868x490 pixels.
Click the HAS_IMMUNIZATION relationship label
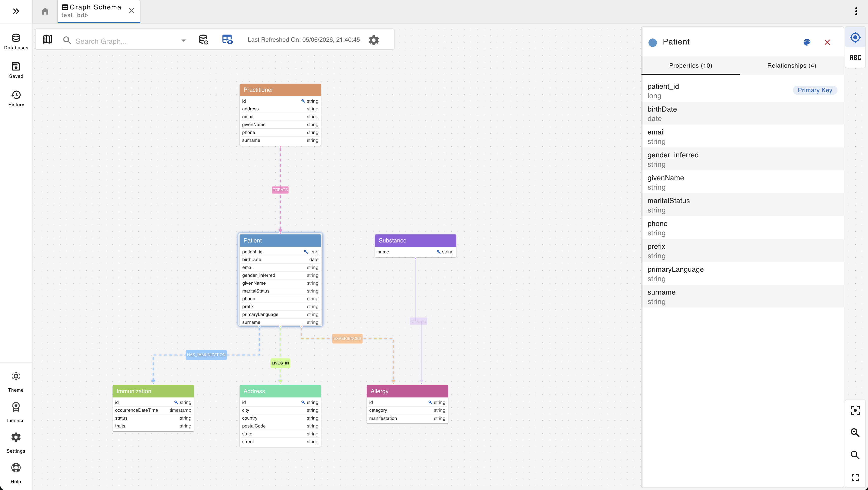click(206, 355)
